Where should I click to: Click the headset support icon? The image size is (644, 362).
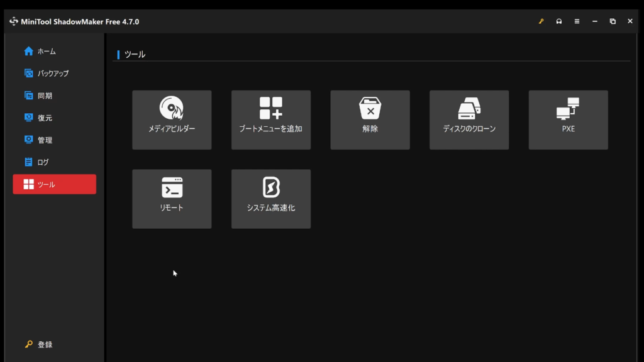(559, 21)
